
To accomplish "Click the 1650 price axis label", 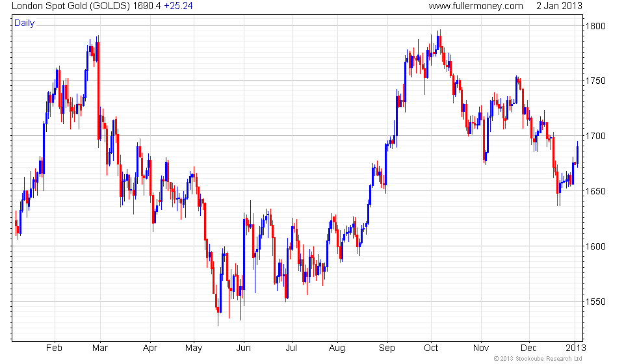I will [x=595, y=191].
